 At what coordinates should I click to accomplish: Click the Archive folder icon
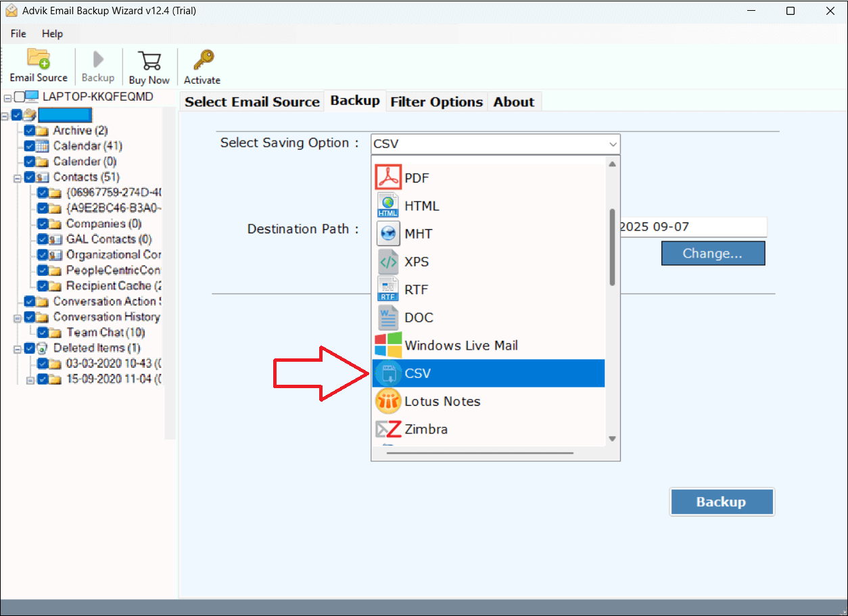[x=43, y=131]
